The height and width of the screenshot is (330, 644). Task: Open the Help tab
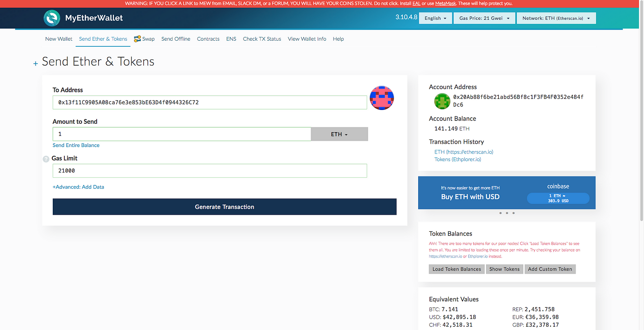click(x=338, y=39)
